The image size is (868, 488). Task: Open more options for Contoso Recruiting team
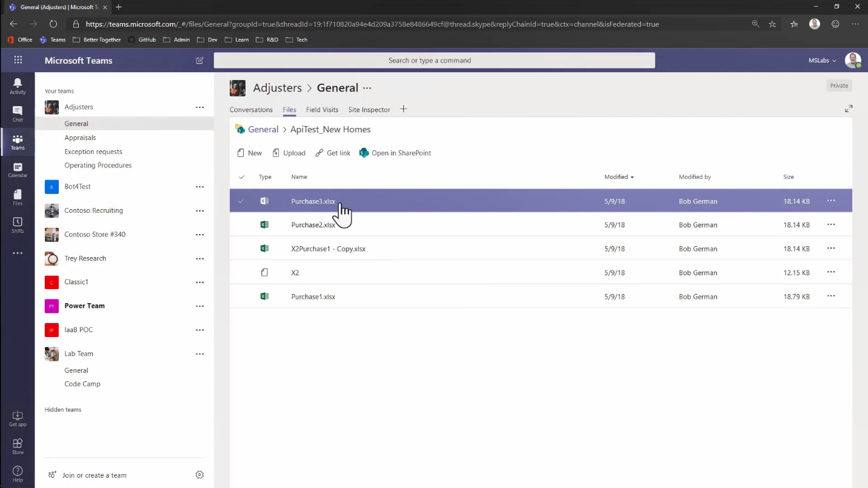(x=199, y=211)
